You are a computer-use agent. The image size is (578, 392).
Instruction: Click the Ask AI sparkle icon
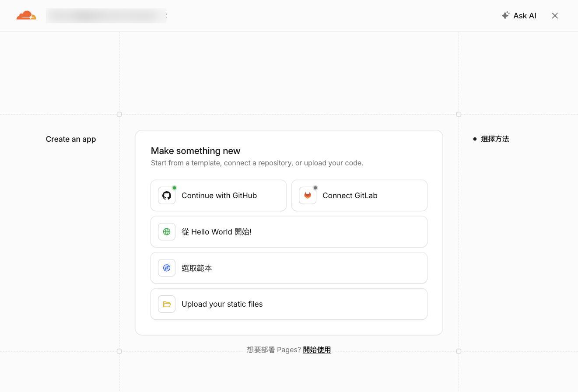(x=505, y=15)
